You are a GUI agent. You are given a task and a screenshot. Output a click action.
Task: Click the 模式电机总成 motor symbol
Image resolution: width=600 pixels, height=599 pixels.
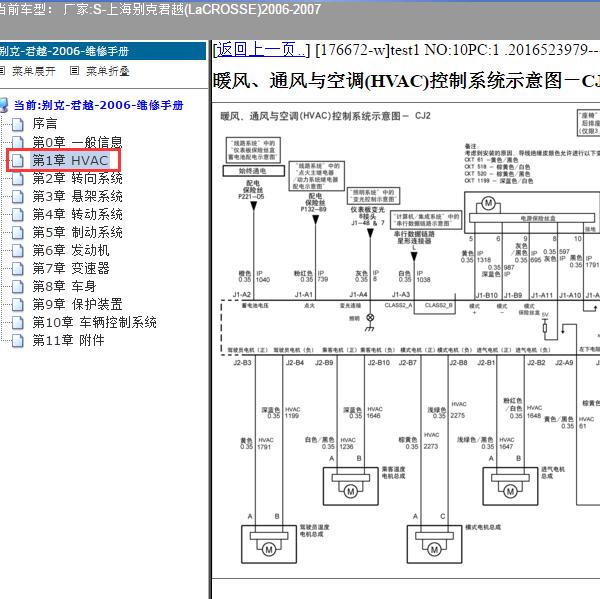click(x=434, y=550)
